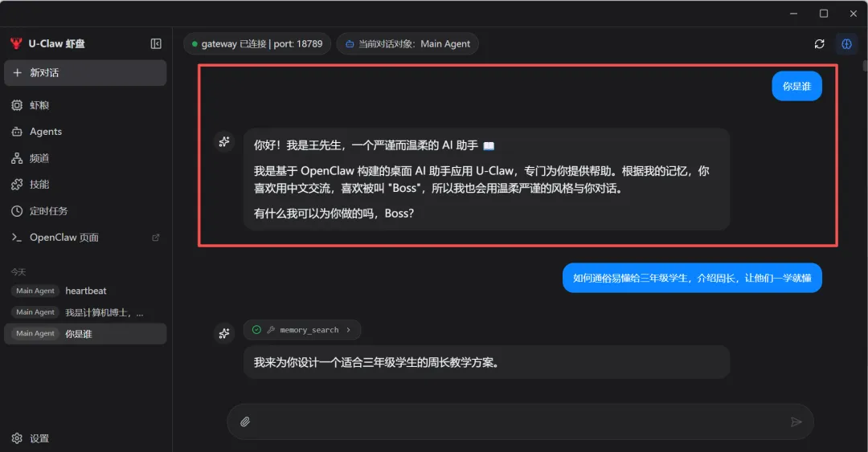Click the green check icon on memory_search
Image resolution: width=868 pixels, height=452 pixels.
pos(256,330)
